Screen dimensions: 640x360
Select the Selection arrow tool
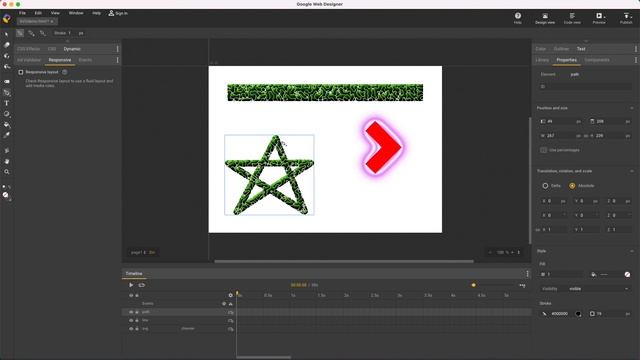(7, 34)
